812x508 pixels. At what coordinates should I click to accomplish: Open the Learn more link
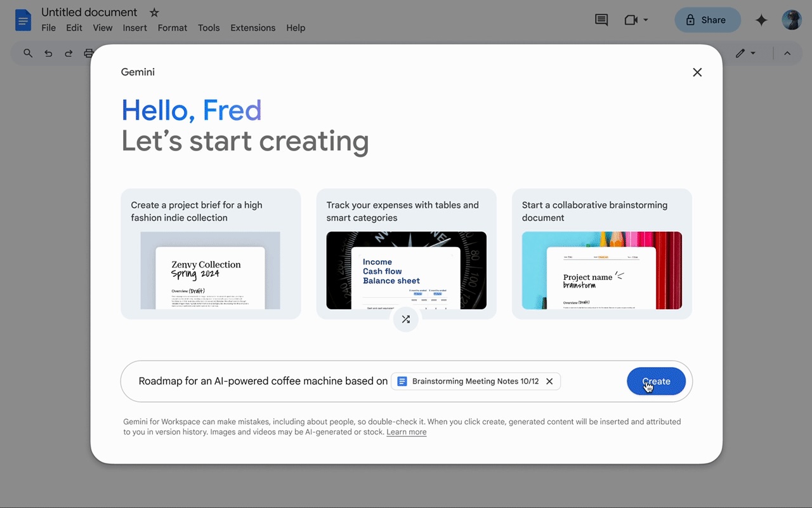(406, 432)
